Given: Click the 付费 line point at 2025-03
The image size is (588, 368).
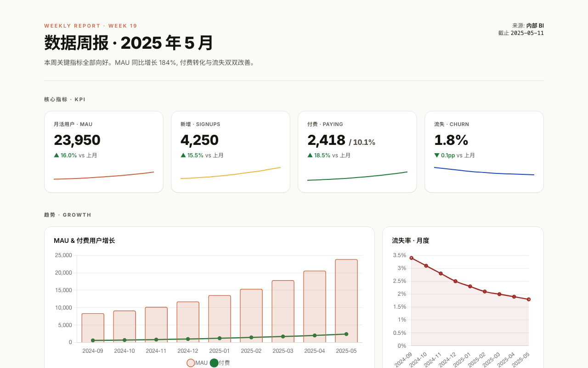Looking at the screenshot, I should (283, 336).
